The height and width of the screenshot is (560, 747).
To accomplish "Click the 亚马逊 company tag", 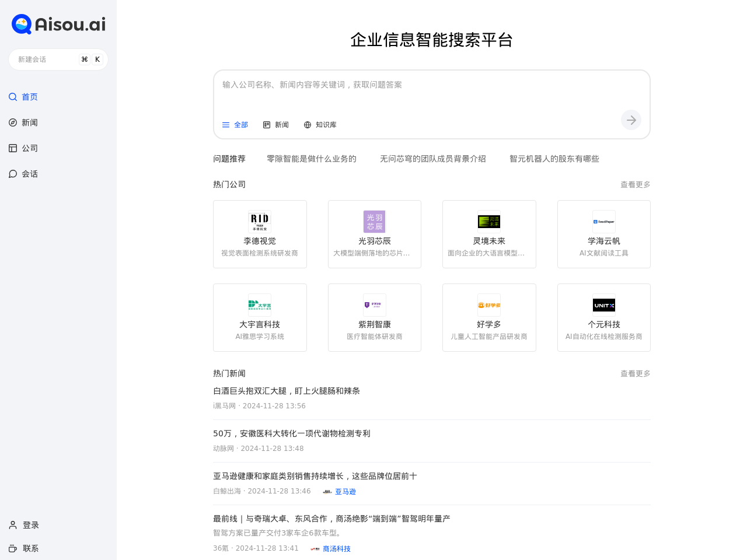I will (345, 492).
